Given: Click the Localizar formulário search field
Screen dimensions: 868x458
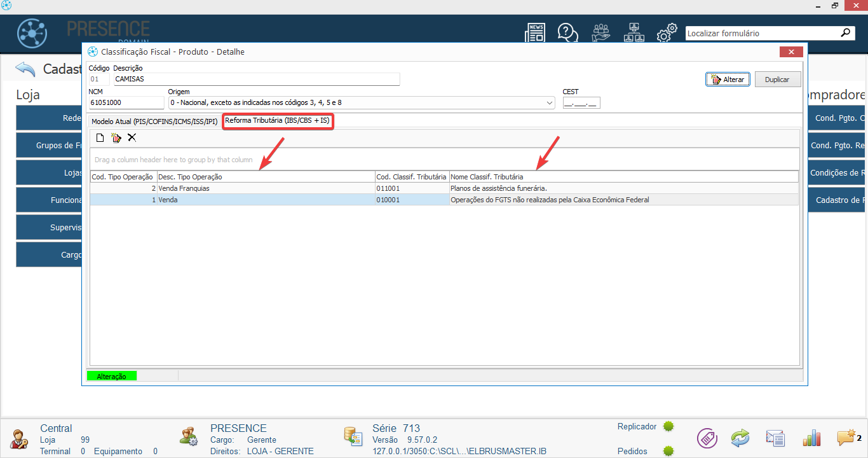Looking at the screenshot, I should coord(761,33).
